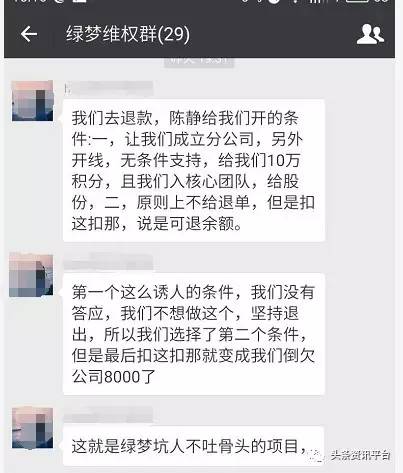Viewport: 403px width, 473px height.
Task: Click message bubble 这就是绿梦坑人不吐骨头的项目
Action: [x=193, y=446]
